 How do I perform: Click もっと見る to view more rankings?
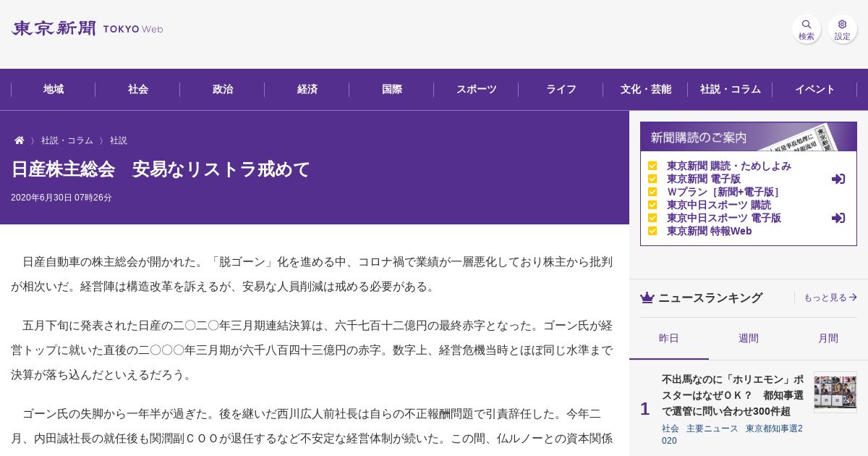830,297
